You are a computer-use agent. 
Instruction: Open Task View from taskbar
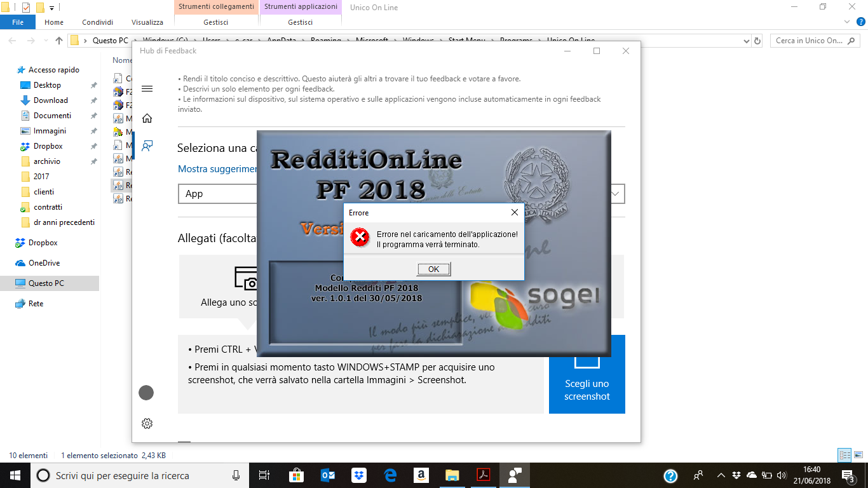(264, 475)
